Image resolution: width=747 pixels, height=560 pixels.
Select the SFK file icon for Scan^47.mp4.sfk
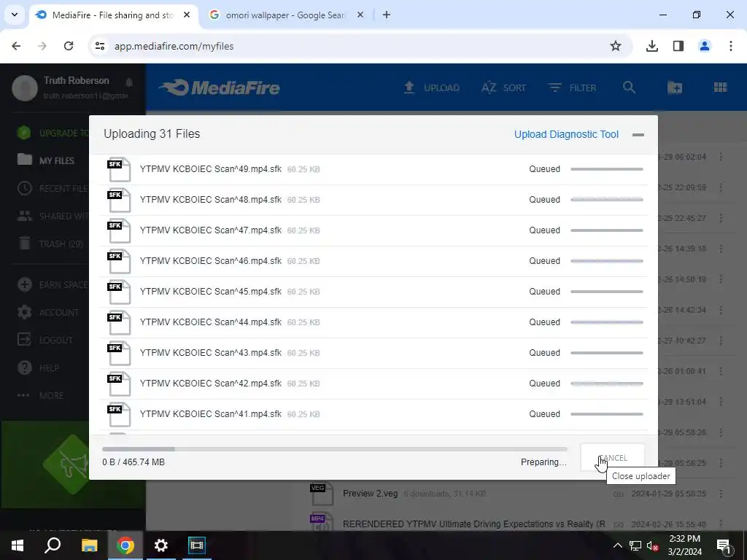tap(119, 230)
